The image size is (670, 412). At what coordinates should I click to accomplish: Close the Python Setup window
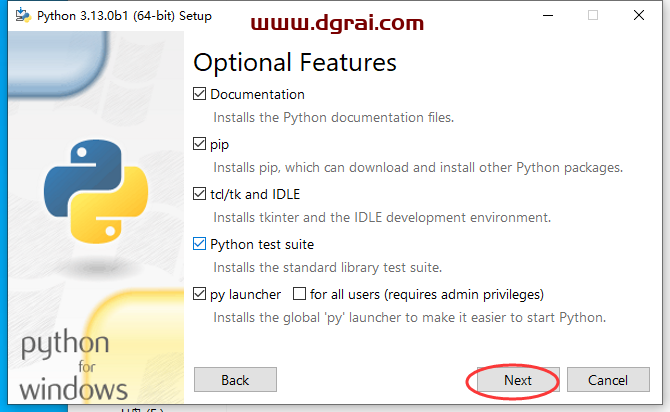coord(639,15)
